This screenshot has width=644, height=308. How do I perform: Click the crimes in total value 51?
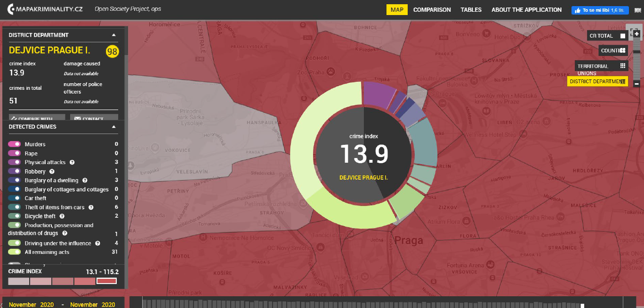click(13, 101)
